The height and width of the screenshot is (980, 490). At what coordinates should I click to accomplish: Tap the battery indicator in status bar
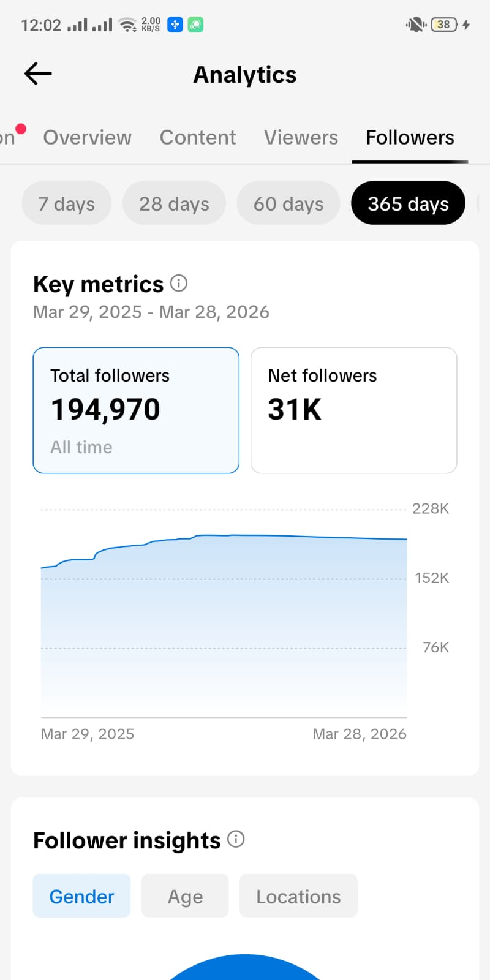[444, 24]
